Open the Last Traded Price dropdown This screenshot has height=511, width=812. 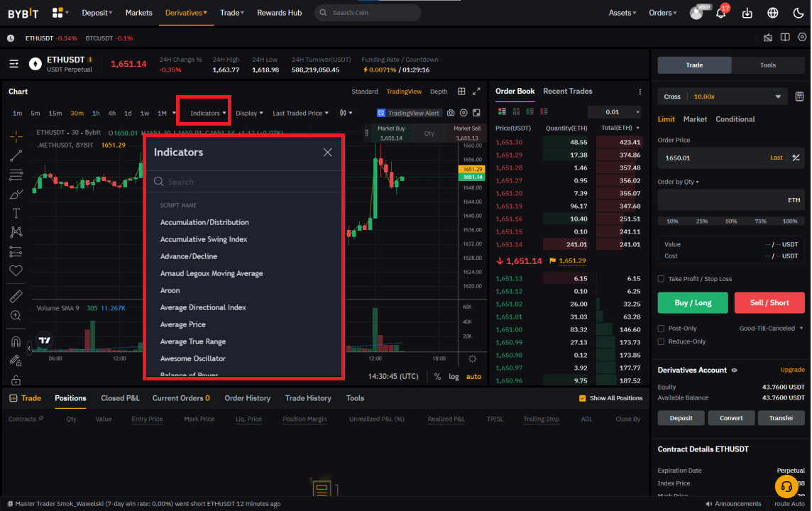coord(300,113)
